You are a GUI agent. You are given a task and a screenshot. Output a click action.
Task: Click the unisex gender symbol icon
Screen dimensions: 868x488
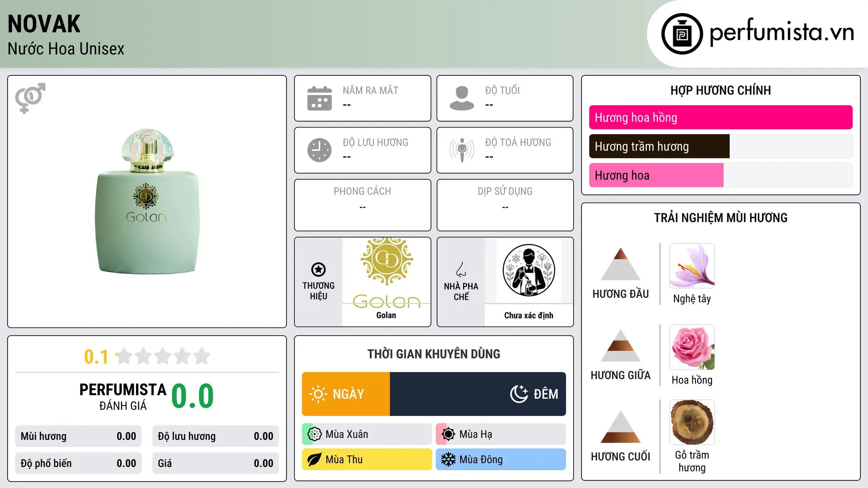pos(30,98)
